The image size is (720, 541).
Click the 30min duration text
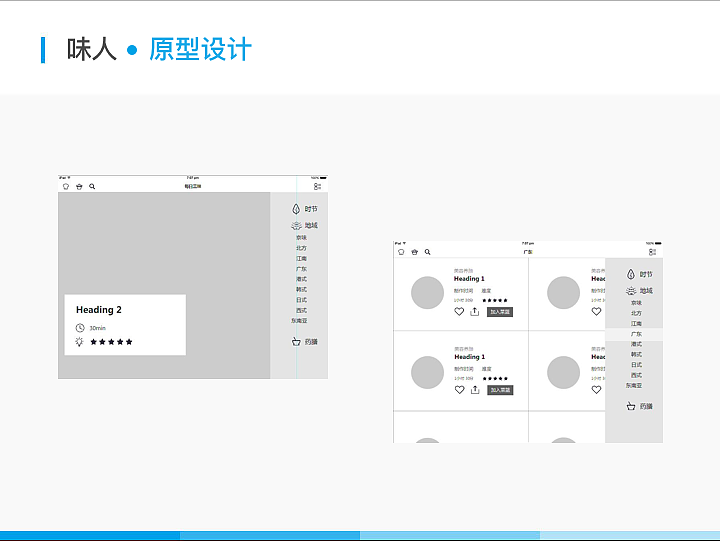point(97,328)
